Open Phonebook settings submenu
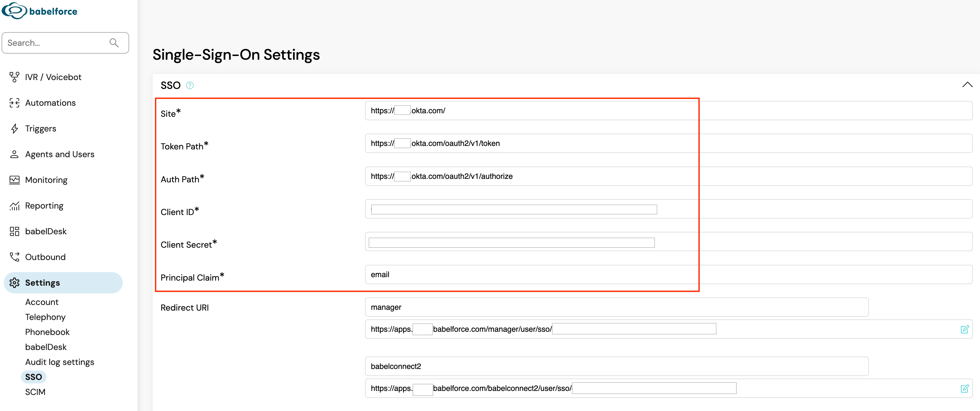This screenshot has height=411, width=980. 47,332
